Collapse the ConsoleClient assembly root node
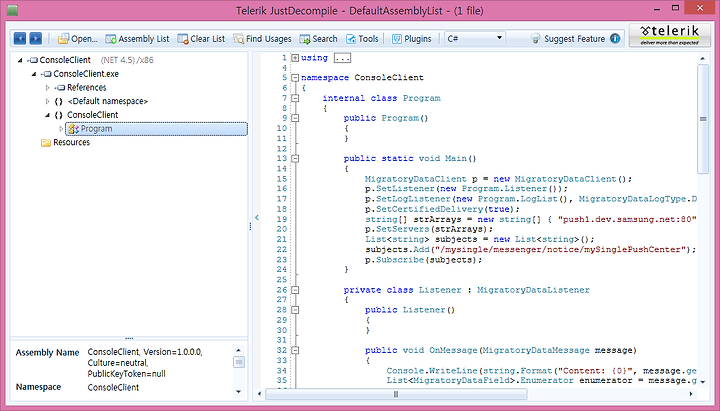Image resolution: width=720 pixels, height=411 pixels. (20, 60)
